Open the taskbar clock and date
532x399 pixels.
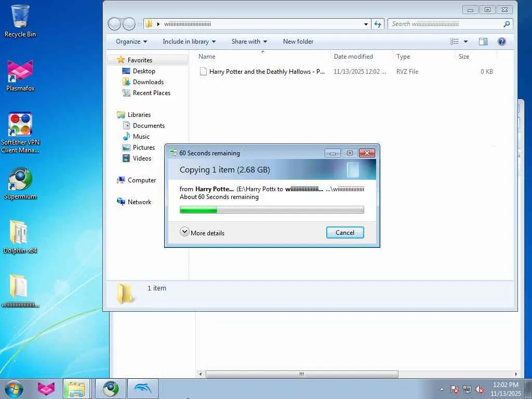tap(506, 389)
